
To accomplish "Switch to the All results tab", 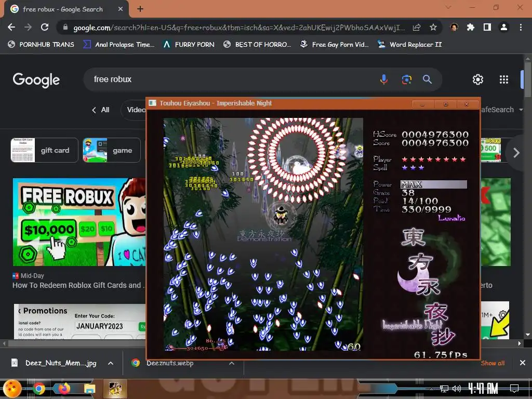I will [x=100, y=110].
